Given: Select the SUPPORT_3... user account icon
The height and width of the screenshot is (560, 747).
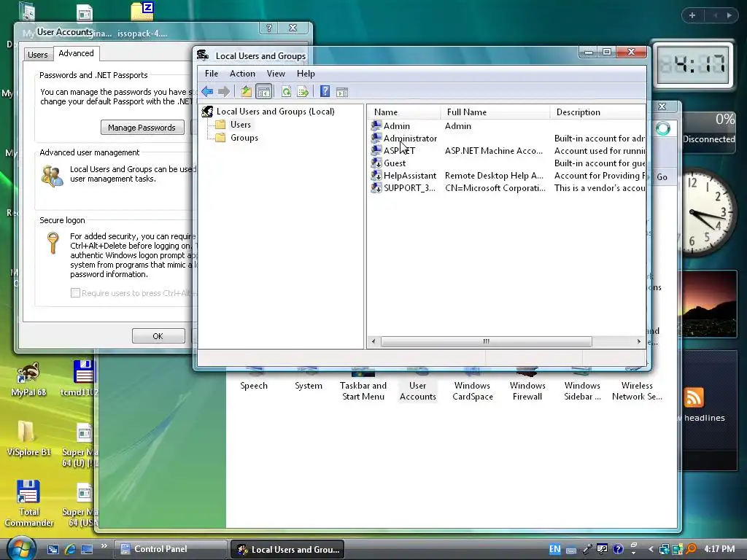Looking at the screenshot, I should [376, 187].
